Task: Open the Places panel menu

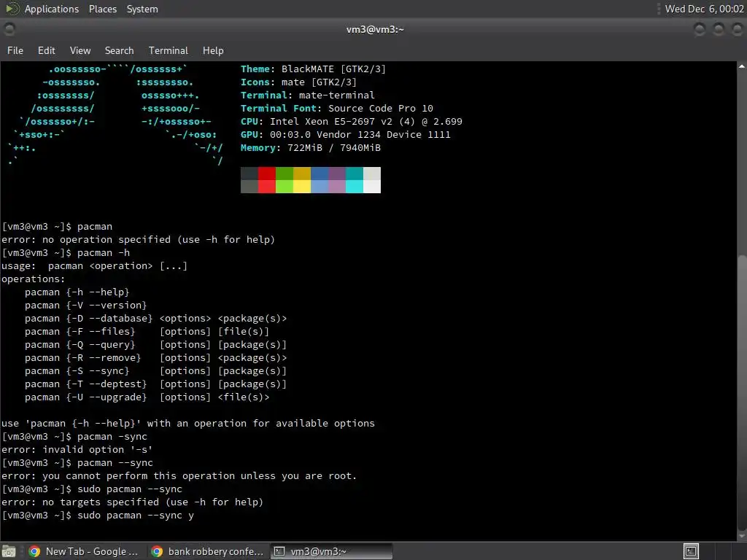Action: tap(103, 9)
